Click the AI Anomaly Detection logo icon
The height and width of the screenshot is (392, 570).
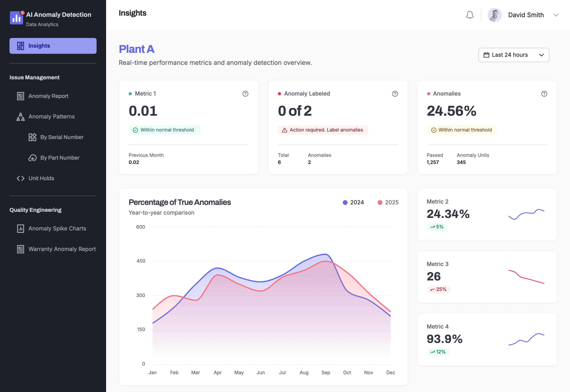pyautogui.click(x=16, y=18)
